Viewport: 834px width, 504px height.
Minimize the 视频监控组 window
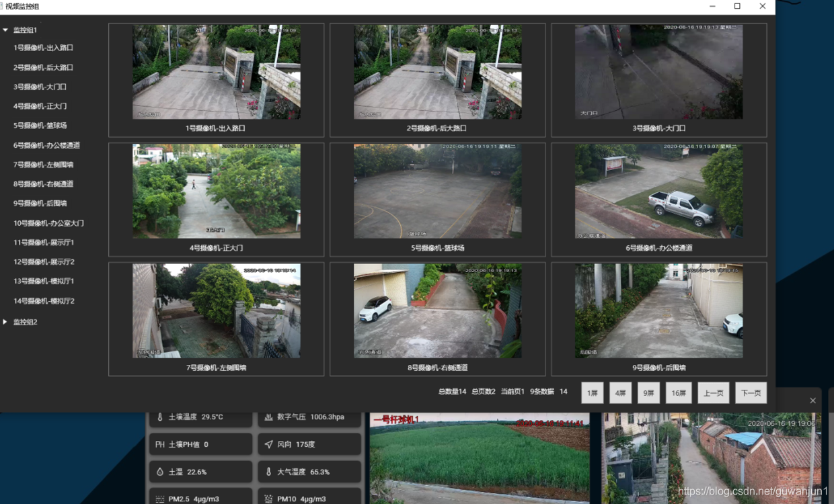pyautogui.click(x=712, y=6)
